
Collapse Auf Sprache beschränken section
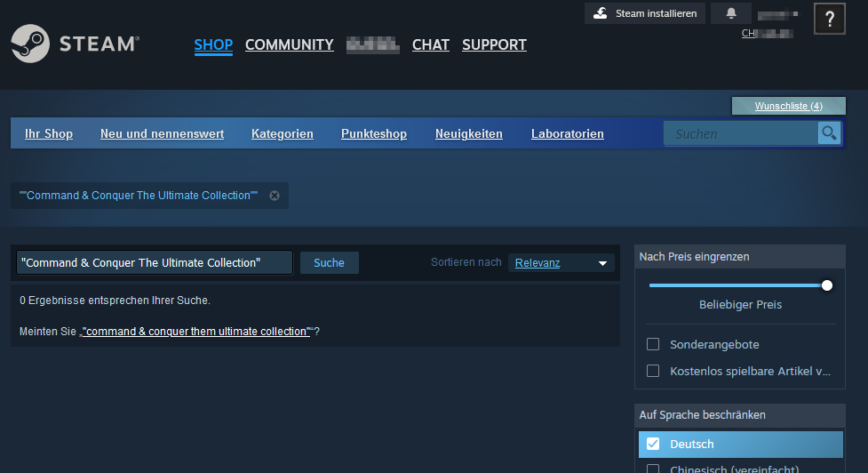coord(739,415)
